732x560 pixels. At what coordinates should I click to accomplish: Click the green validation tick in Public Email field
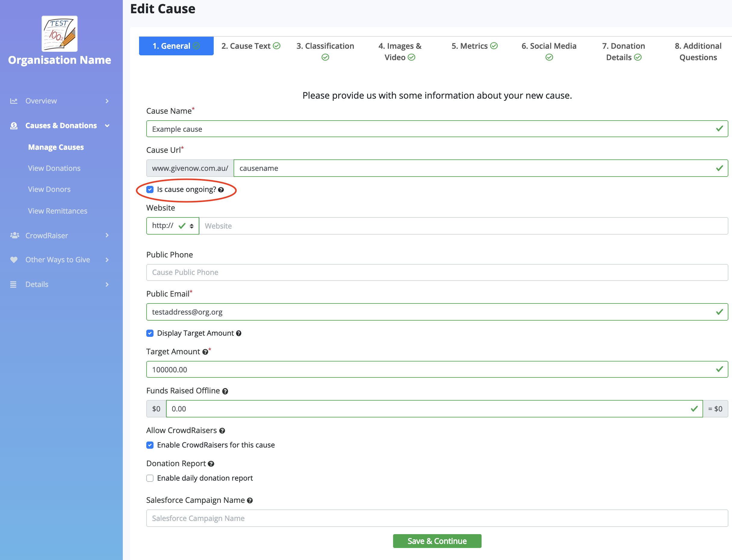click(x=719, y=312)
